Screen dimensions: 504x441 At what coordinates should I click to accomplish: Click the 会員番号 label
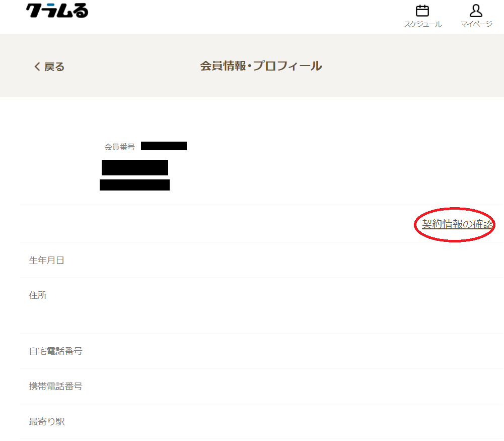click(x=119, y=147)
